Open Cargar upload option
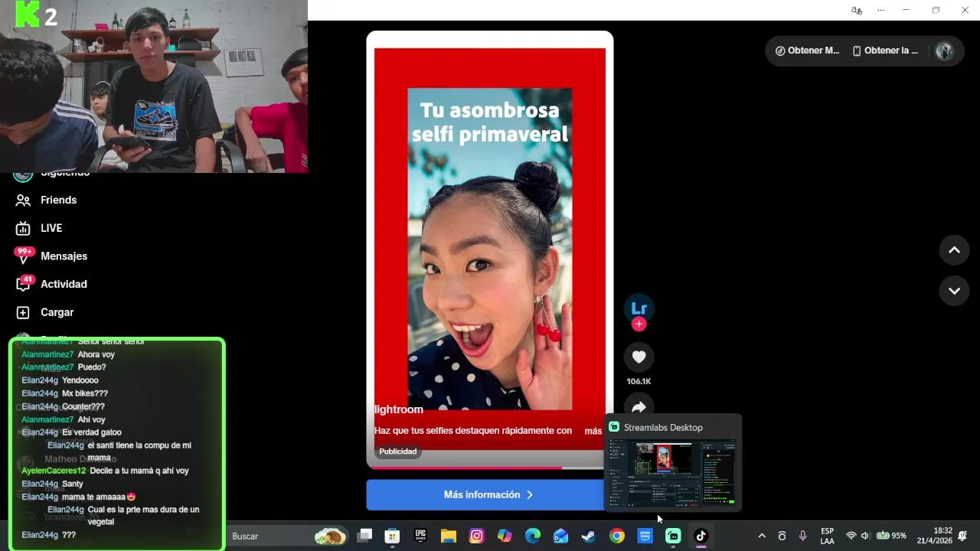This screenshot has height=551, width=980. point(57,312)
